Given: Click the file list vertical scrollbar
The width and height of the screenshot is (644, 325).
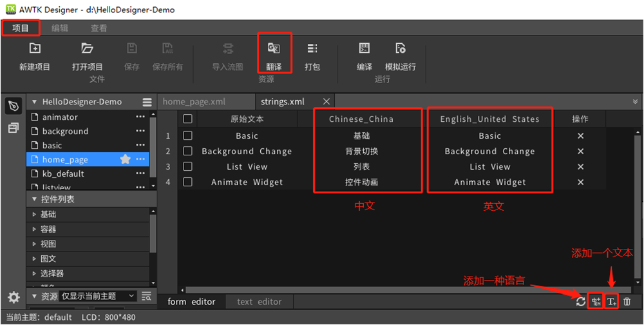Looking at the screenshot, I should click(153, 146).
